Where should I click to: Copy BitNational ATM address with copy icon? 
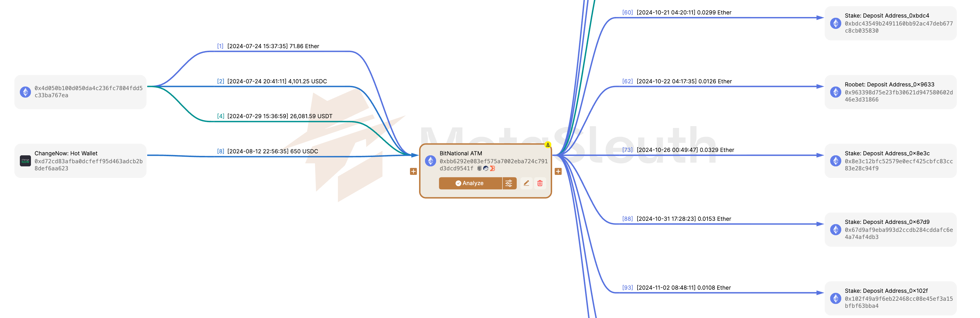(x=479, y=168)
